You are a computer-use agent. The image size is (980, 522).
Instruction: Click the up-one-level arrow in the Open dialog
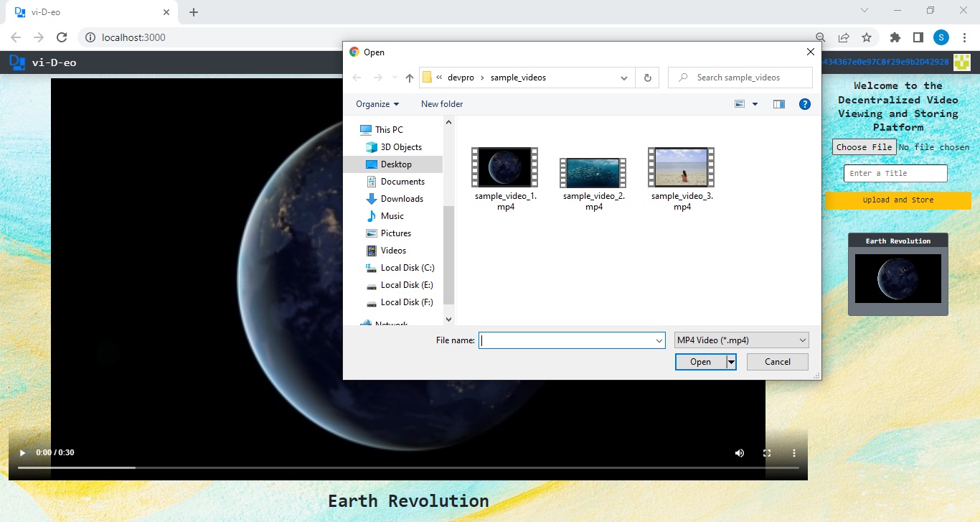(409, 78)
